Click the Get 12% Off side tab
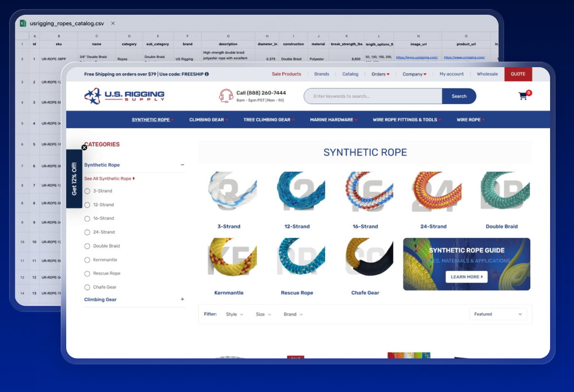The width and height of the screenshot is (574, 392). [x=74, y=179]
